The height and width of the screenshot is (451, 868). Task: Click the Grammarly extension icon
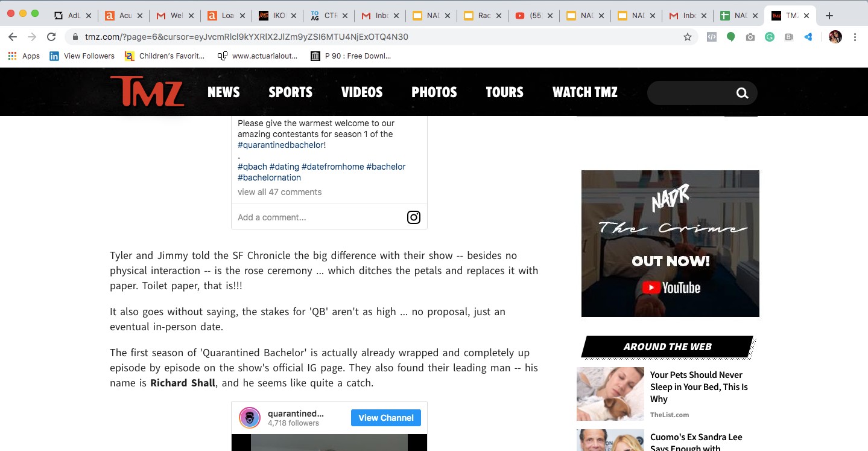pyautogui.click(x=770, y=37)
